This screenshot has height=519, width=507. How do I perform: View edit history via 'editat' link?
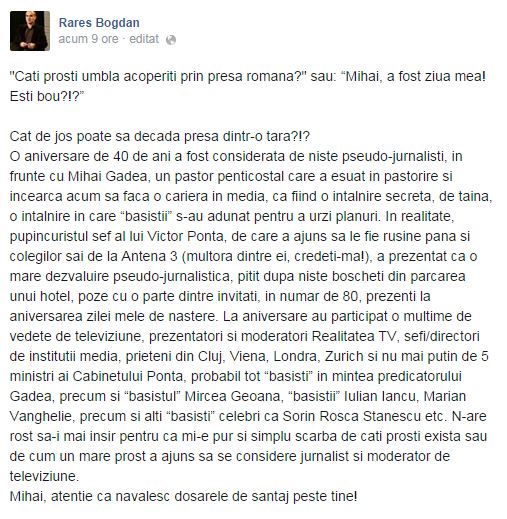pyautogui.click(x=144, y=39)
